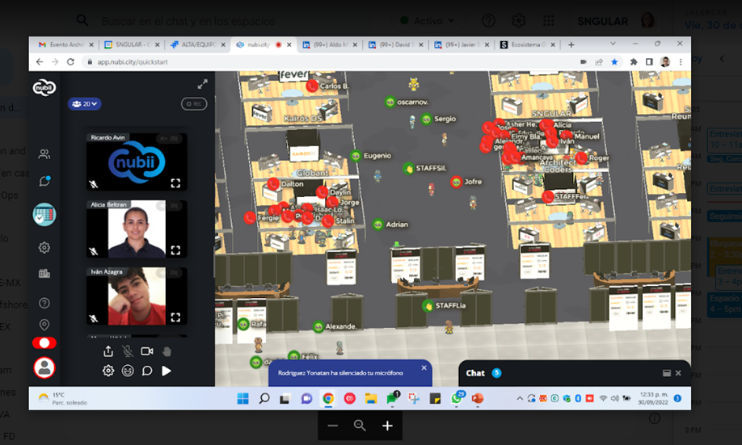The height and width of the screenshot is (445, 742).
Task: Toggle the raise hand button
Action: coord(167,351)
